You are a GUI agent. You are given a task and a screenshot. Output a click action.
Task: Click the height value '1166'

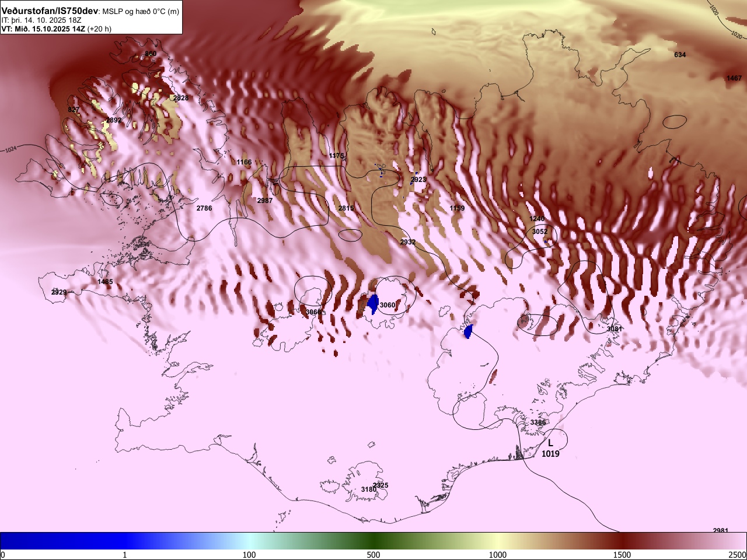click(x=244, y=162)
